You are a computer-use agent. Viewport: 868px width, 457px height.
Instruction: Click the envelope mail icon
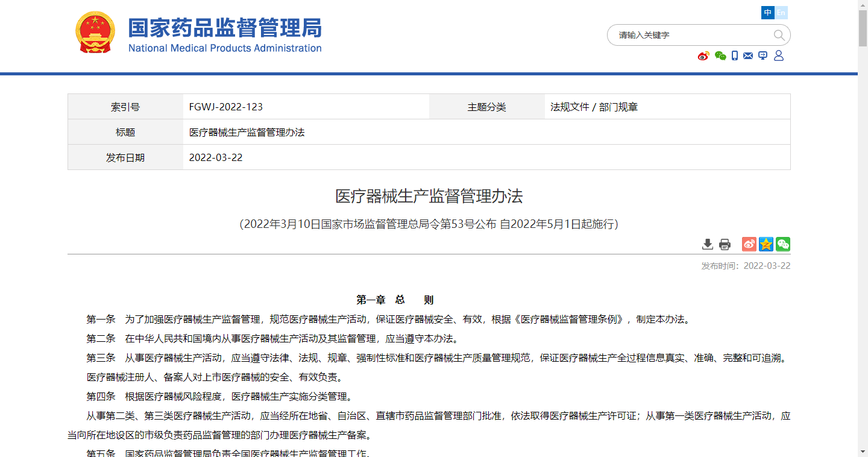[748, 56]
